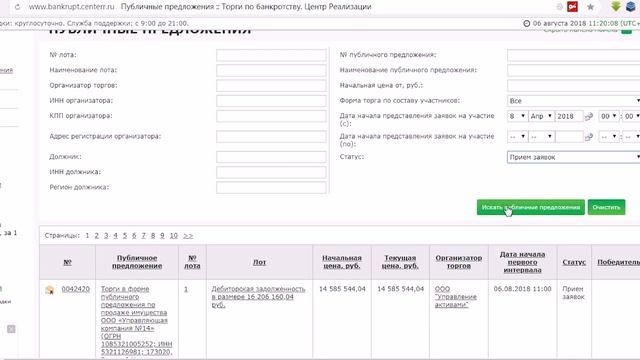Focus the ИНН организатора input field
The height and width of the screenshot is (360, 640).
271,101
